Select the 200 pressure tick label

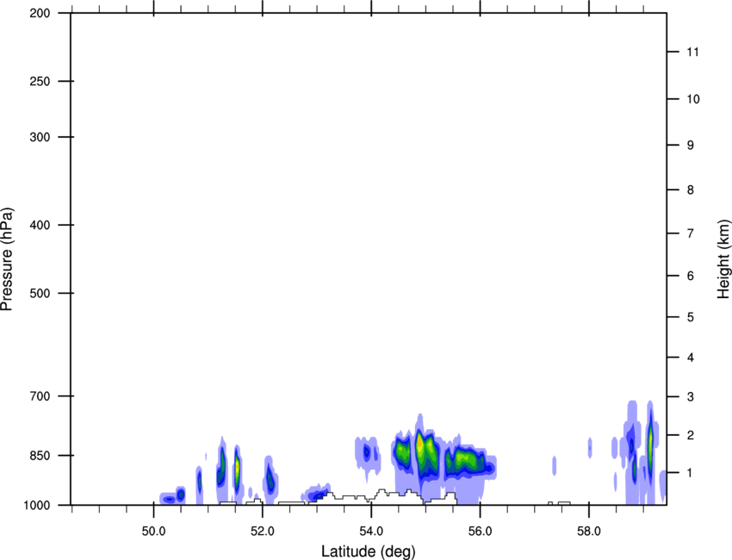pos(40,13)
